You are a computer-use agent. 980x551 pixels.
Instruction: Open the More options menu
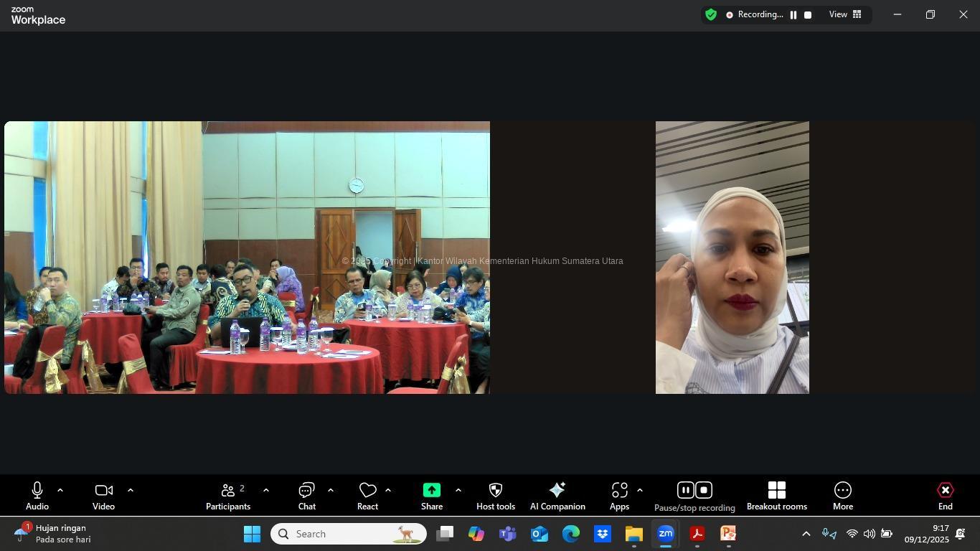coord(842,496)
